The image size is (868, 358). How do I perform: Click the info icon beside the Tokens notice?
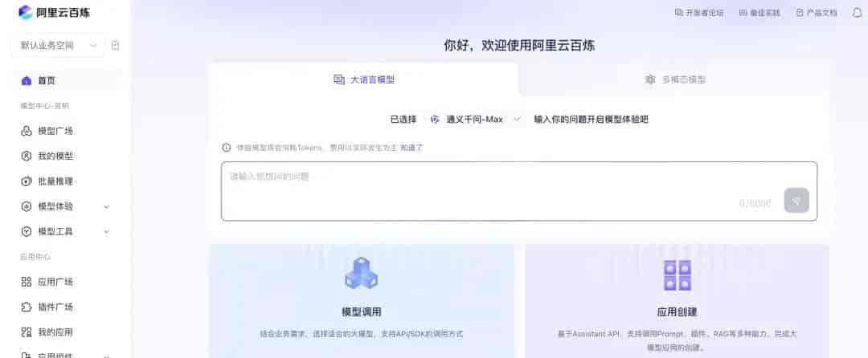(x=227, y=148)
